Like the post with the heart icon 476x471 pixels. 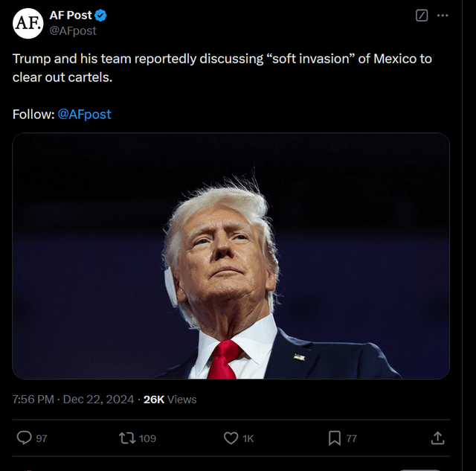pos(231,438)
